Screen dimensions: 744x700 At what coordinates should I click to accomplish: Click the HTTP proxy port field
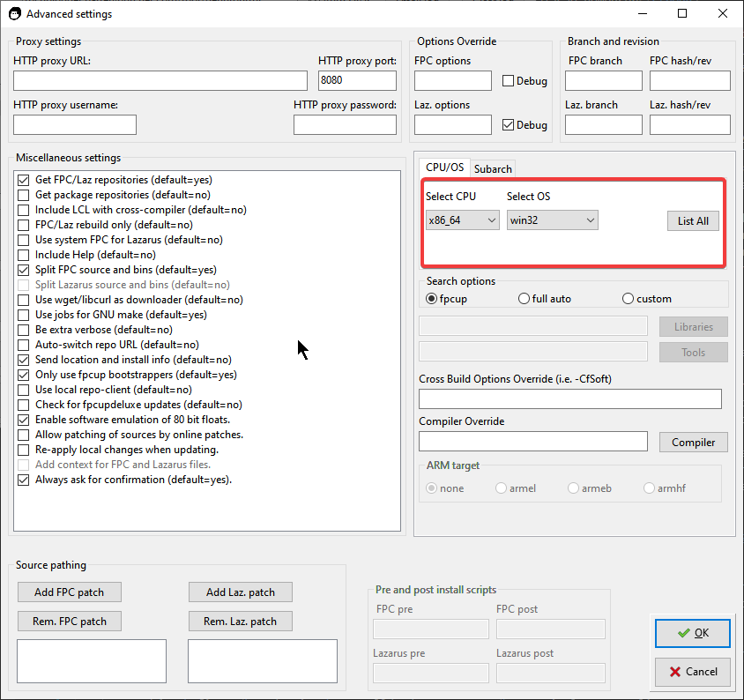(x=357, y=81)
